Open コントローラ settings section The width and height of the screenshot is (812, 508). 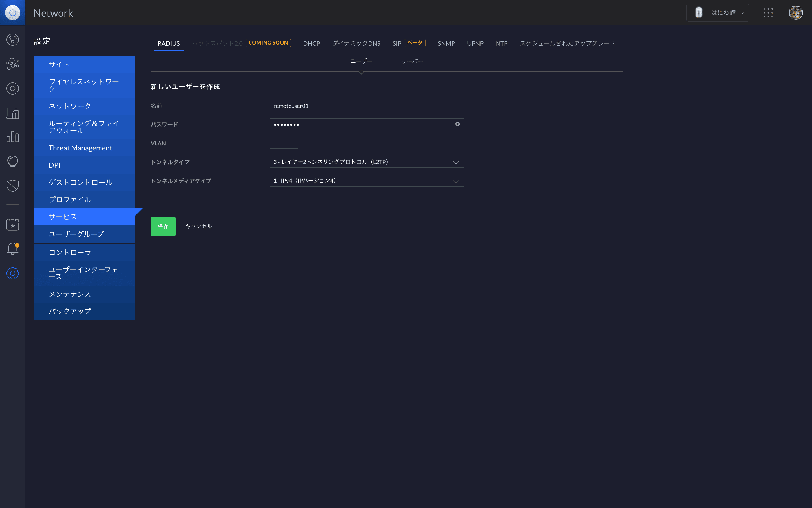point(84,252)
